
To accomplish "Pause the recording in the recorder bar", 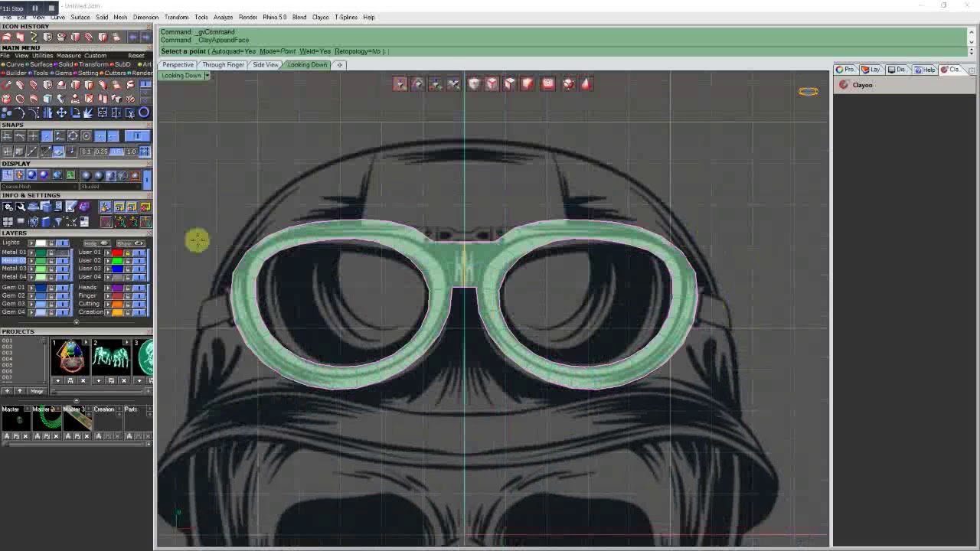I will [x=35, y=8].
